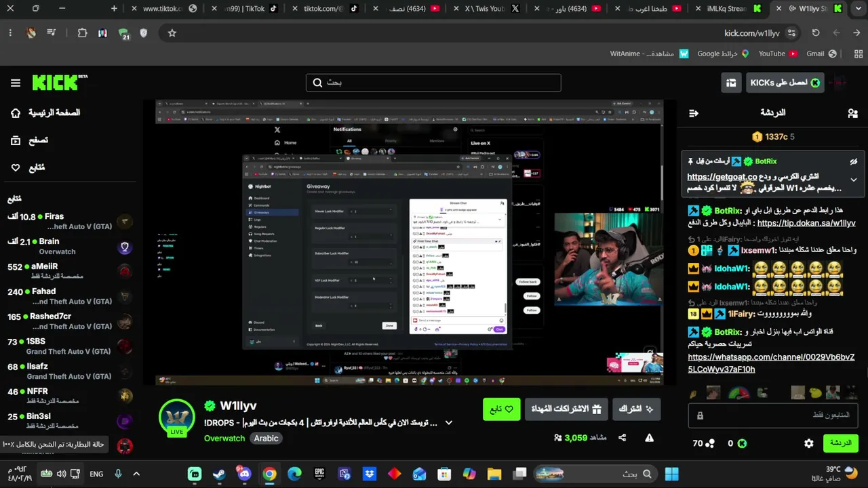Open the getgoat.co link in pinned message

[x=722, y=177]
